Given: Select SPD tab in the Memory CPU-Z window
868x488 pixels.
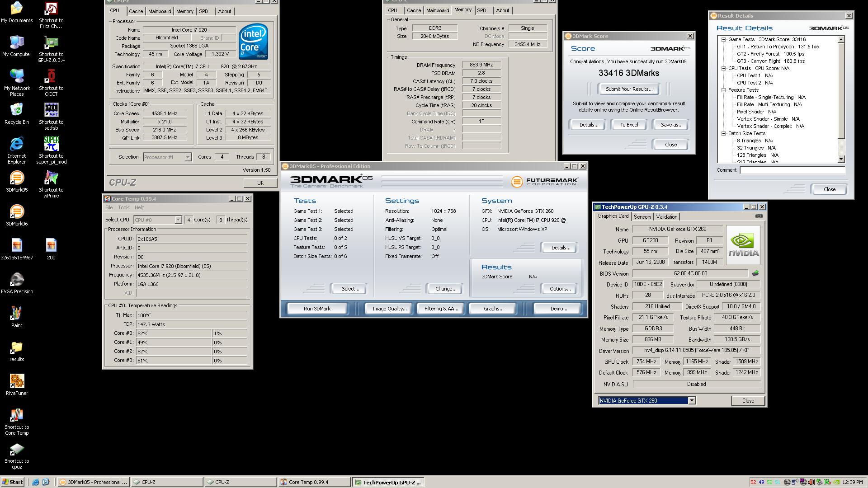Looking at the screenshot, I should coord(482,10).
